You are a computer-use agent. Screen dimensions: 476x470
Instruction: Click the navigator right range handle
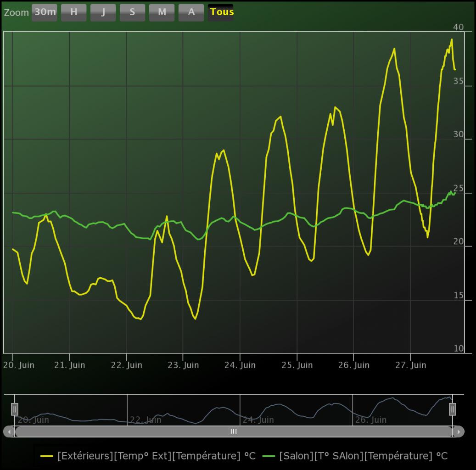click(x=452, y=409)
